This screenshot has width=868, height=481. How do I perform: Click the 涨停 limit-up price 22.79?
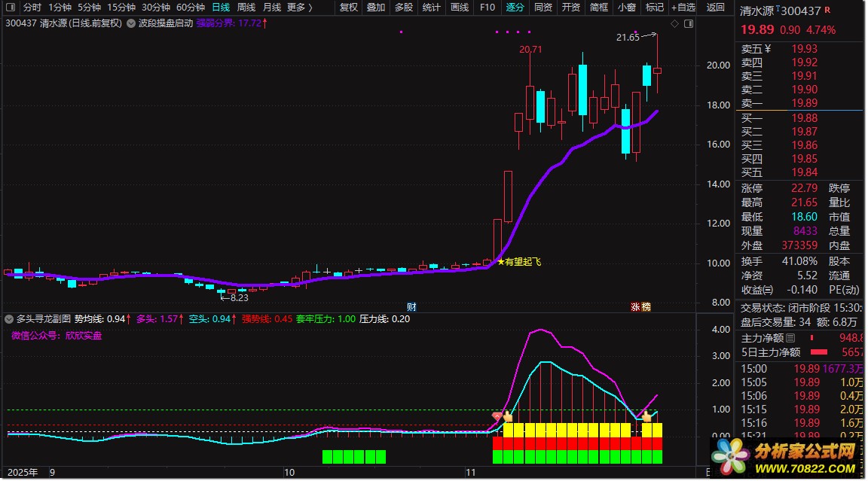coord(804,188)
